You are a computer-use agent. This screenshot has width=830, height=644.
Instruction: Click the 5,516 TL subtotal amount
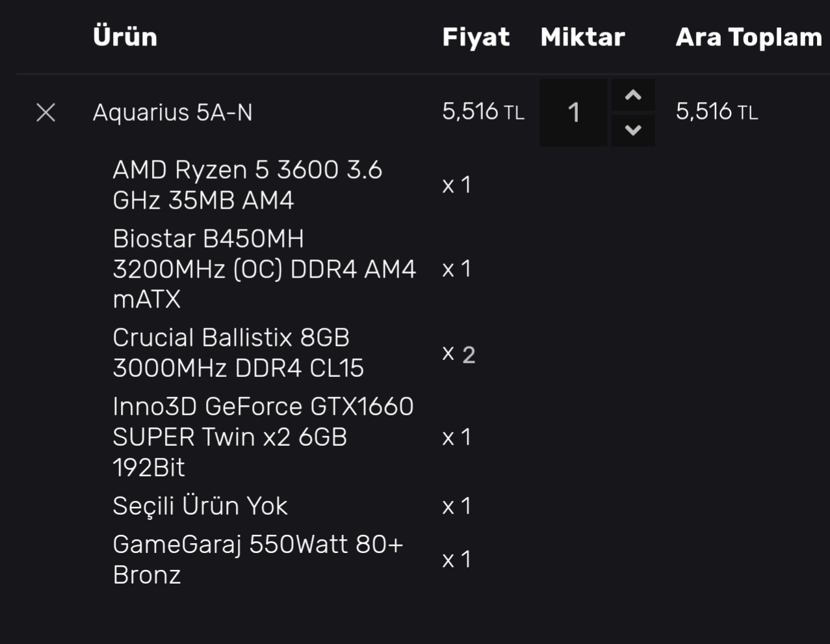(x=716, y=112)
